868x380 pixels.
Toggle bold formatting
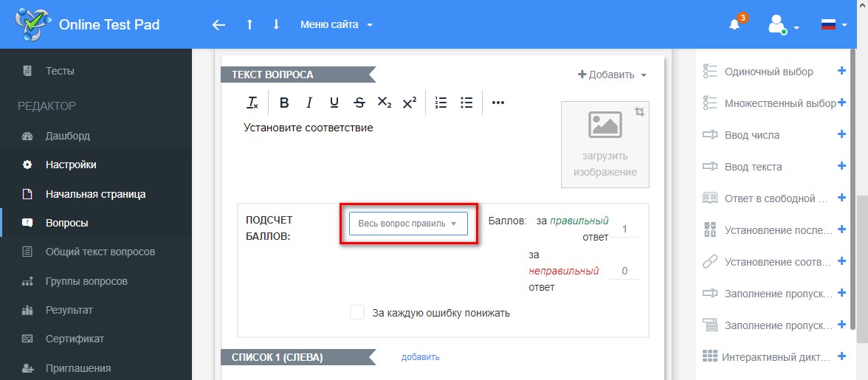pos(284,103)
